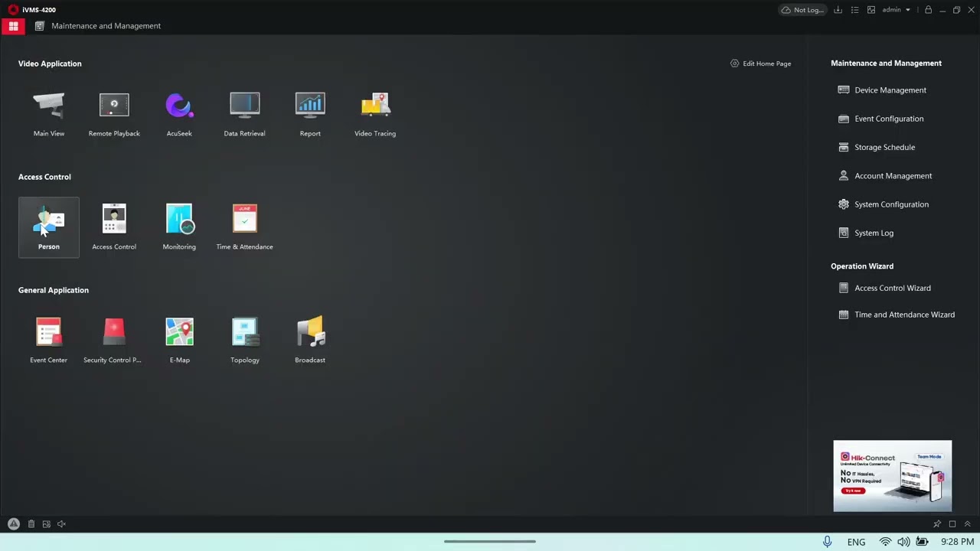Open the Person module
980x551 pixels.
(x=49, y=227)
